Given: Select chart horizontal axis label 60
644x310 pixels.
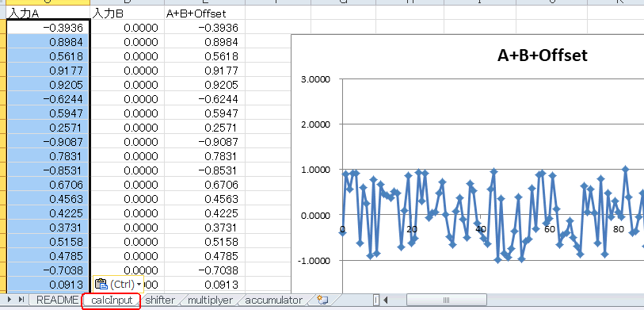Looking at the screenshot, I should (550, 229).
